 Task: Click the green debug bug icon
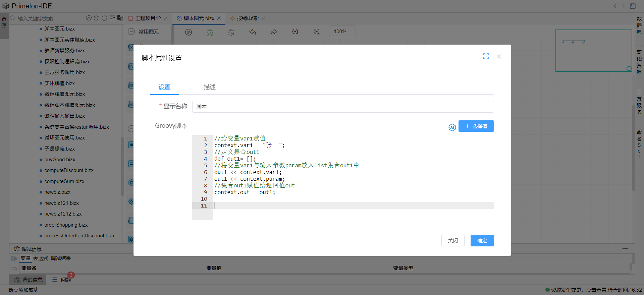point(210,32)
